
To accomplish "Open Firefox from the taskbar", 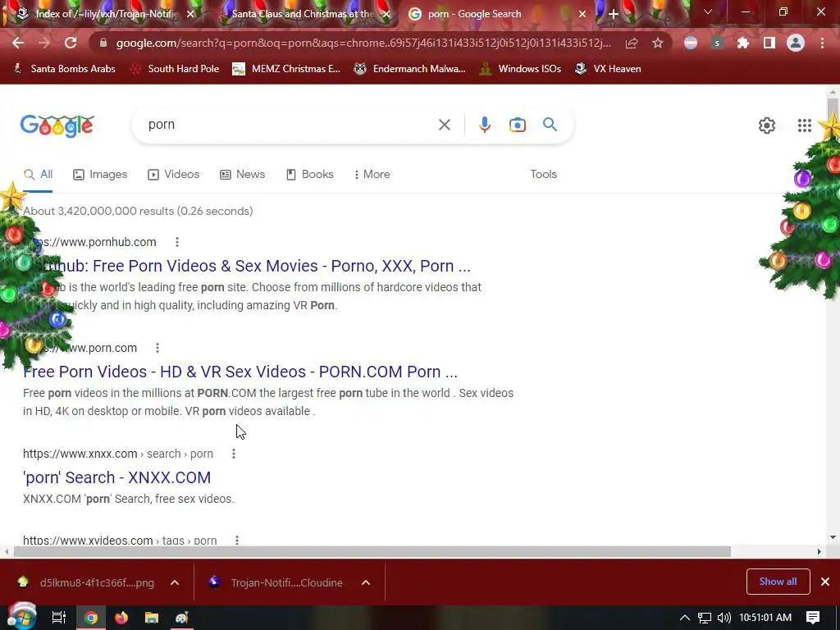I will click(x=121, y=618).
